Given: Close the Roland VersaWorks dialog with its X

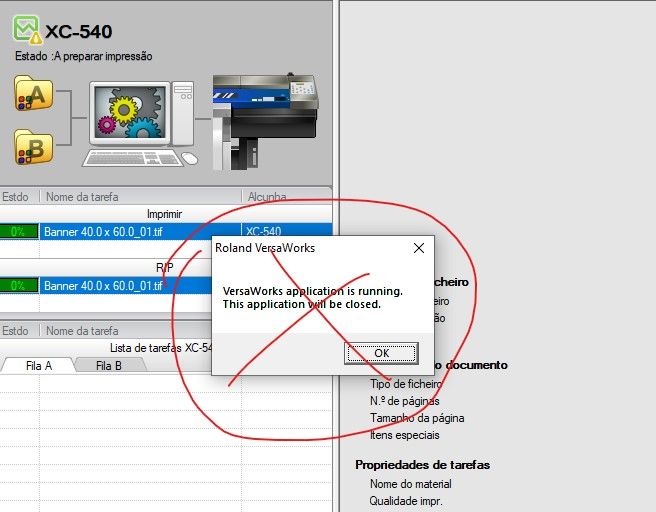Looking at the screenshot, I should point(419,248).
